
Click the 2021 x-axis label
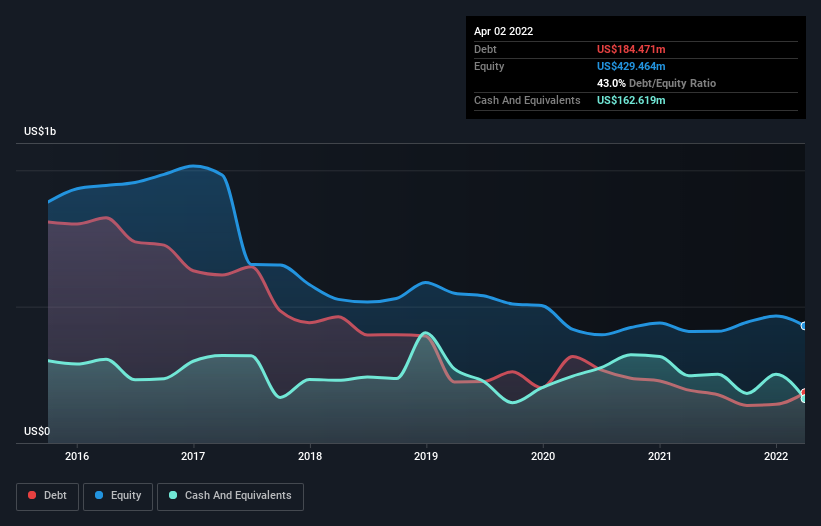click(x=660, y=456)
